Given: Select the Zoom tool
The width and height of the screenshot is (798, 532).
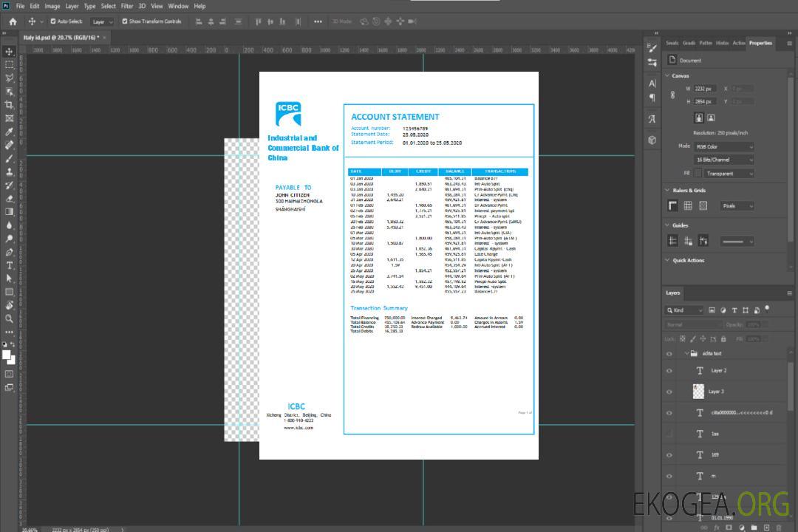Looking at the screenshot, I should (x=10, y=318).
